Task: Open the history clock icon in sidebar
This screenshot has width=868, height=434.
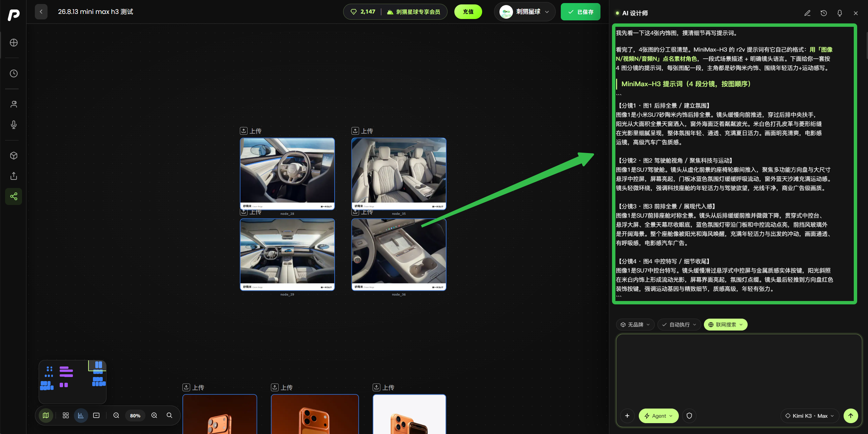Action: pos(14,73)
